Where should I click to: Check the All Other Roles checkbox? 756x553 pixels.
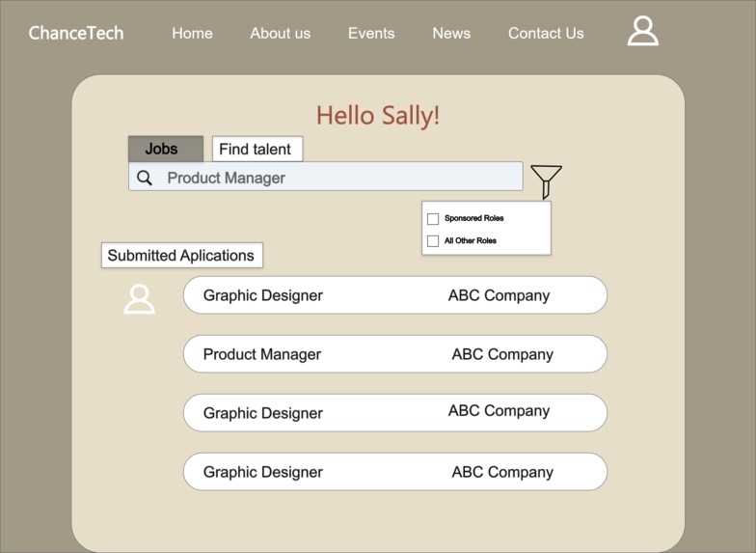pos(433,241)
